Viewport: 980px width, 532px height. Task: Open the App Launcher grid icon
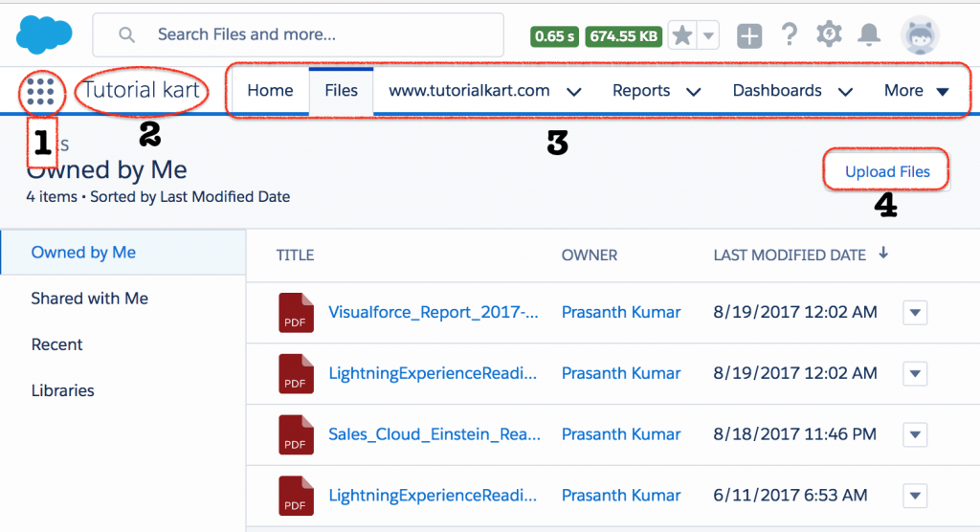40,91
